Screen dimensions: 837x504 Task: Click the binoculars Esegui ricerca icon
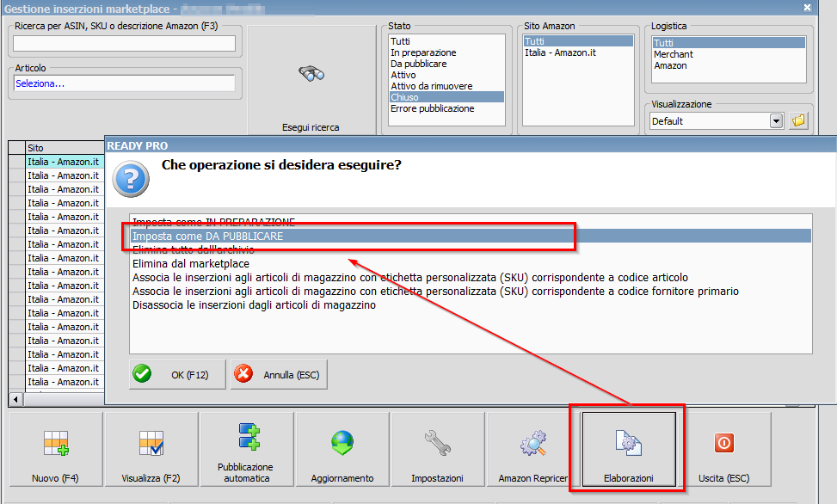311,73
